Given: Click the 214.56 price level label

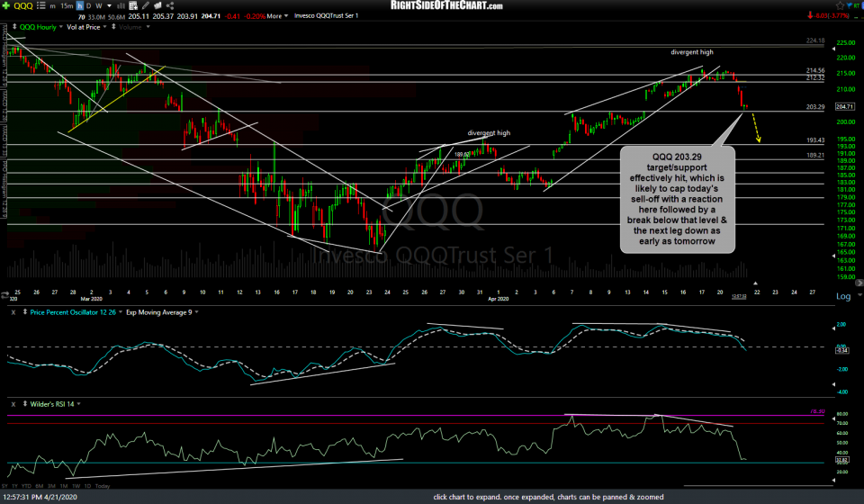Looking at the screenshot, I should tap(815, 70).
